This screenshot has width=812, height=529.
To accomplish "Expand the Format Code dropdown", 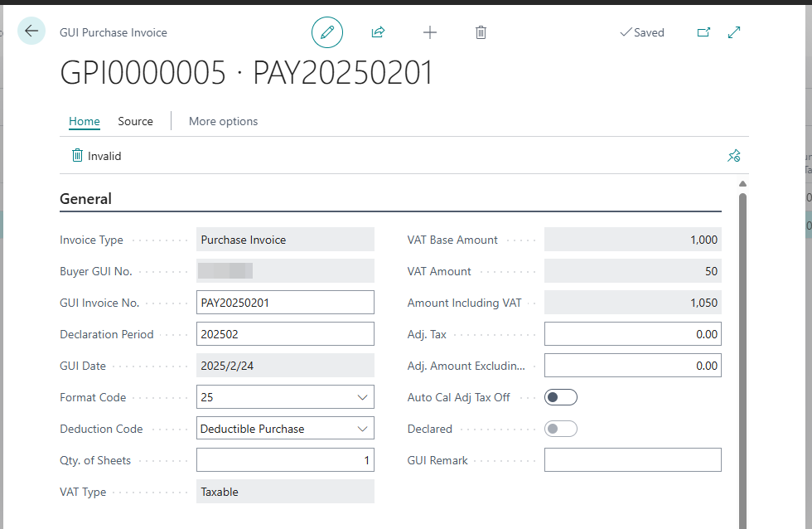I will [363, 397].
